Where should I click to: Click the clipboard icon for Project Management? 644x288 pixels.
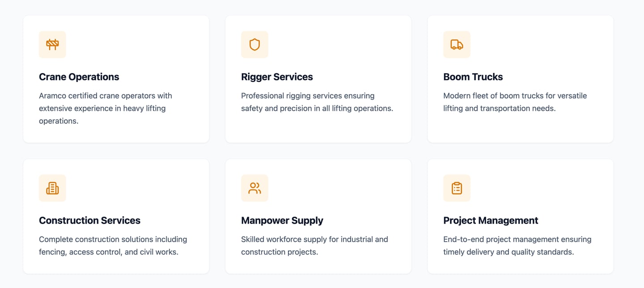[x=457, y=188]
